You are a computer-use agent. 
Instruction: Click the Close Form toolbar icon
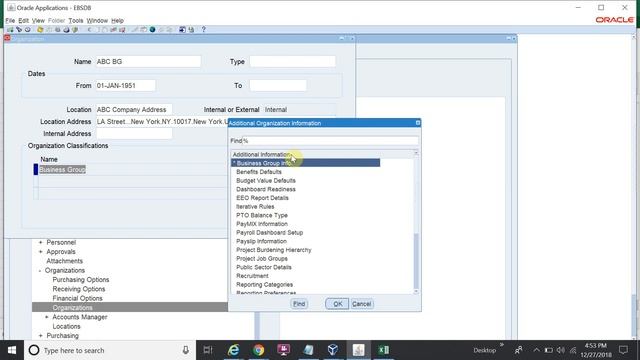pos(75,29)
